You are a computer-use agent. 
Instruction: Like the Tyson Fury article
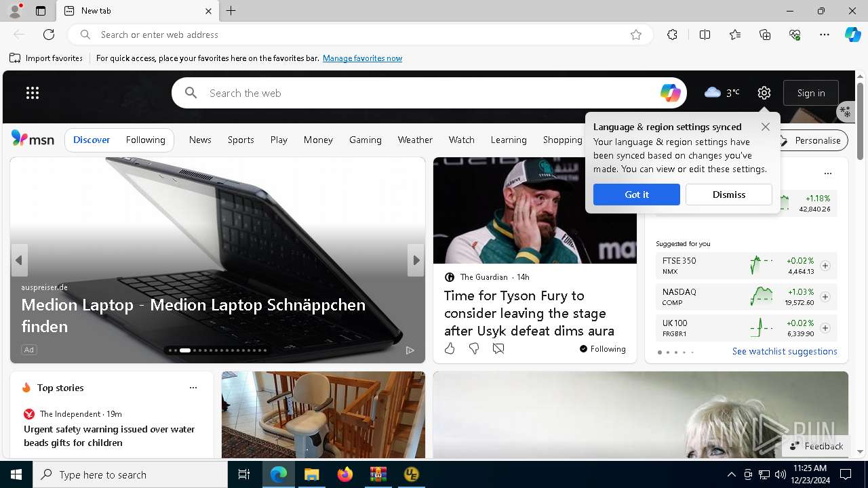[x=450, y=348]
